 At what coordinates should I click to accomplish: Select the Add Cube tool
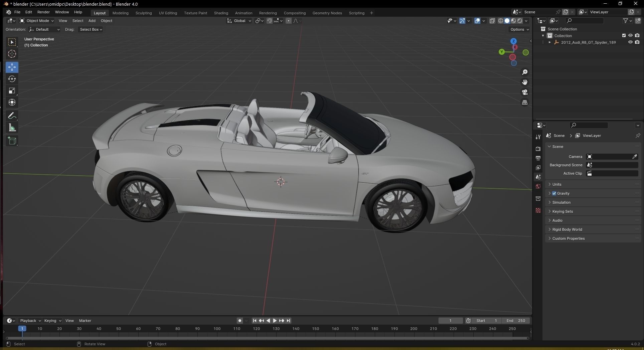(12, 141)
